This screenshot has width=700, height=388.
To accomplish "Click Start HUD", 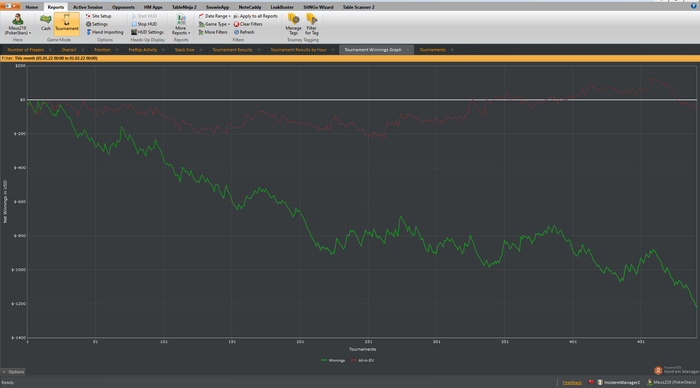I will point(144,16).
